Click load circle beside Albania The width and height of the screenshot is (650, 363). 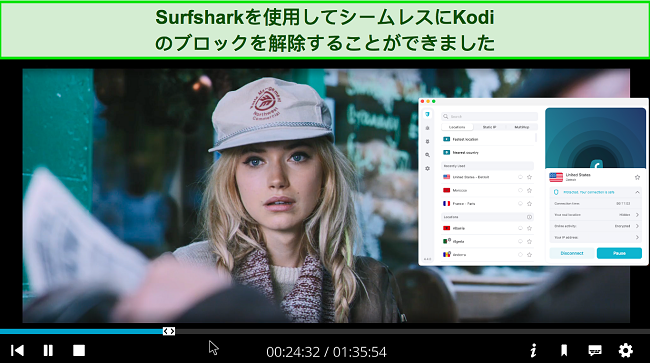pos(520,228)
